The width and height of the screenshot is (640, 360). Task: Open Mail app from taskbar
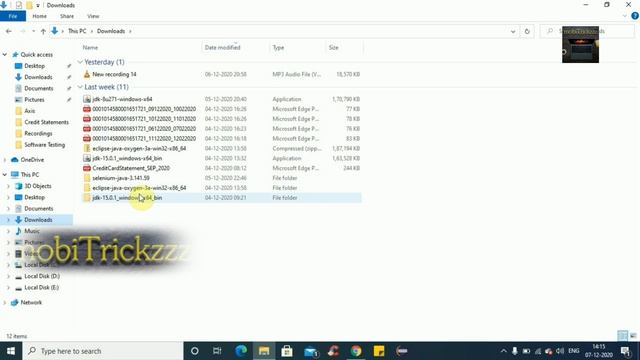pos(310,351)
